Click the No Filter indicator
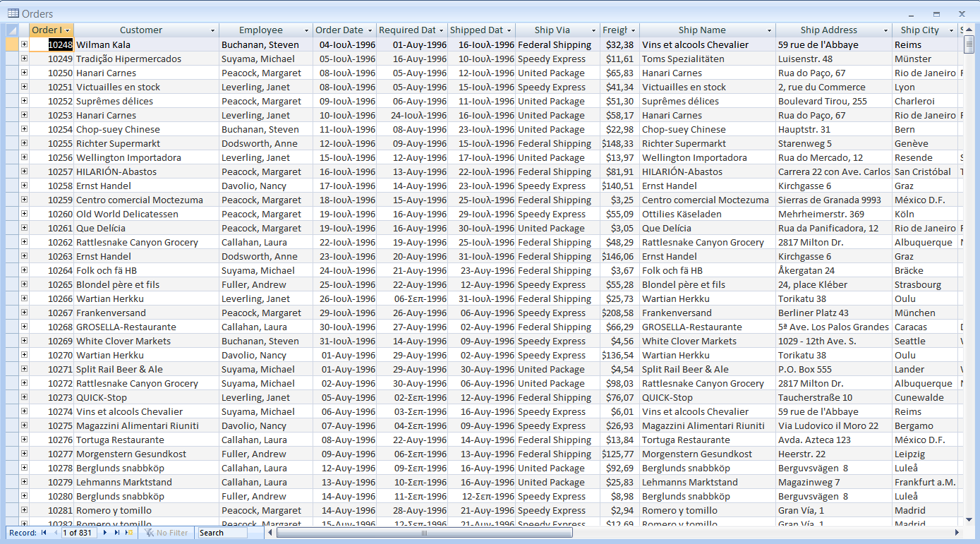The image size is (980, 544). [x=167, y=533]
